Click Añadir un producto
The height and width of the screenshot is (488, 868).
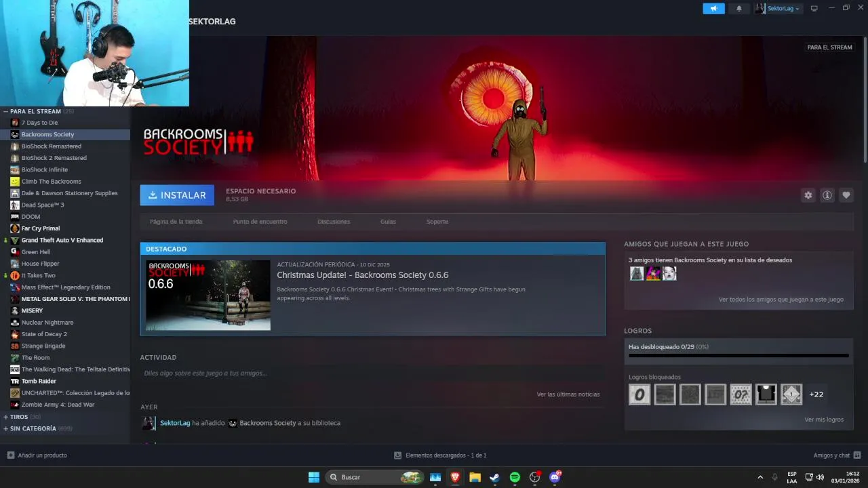(37, 455)
